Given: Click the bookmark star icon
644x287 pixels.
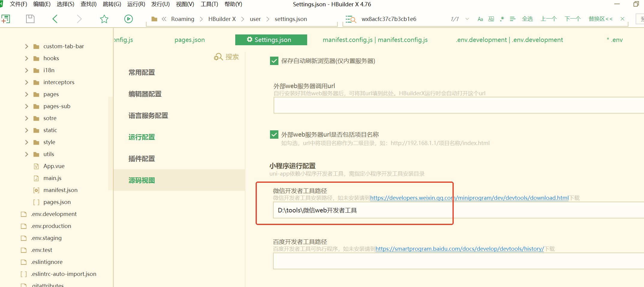Looking at the screenshot, I should pyautogui.click(x=104, y=19).
